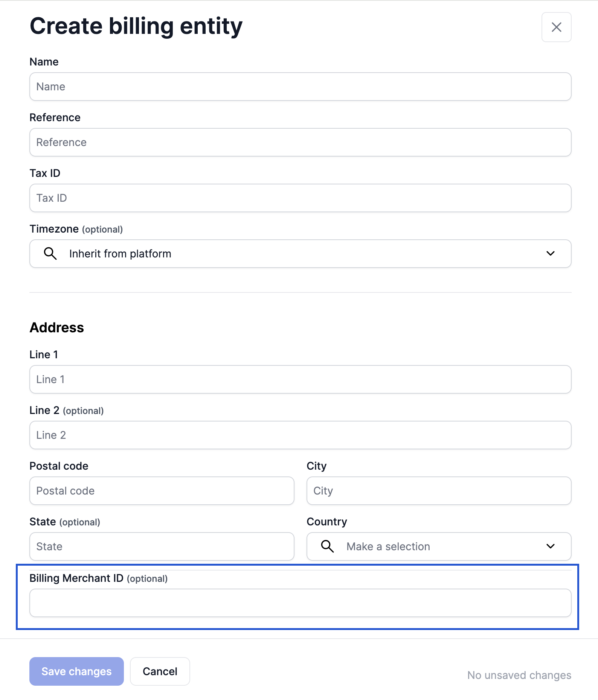This screenshot has width=598, height=700.
Task: Close the Create billing entity dialog
Action: (x=556, y=27)
